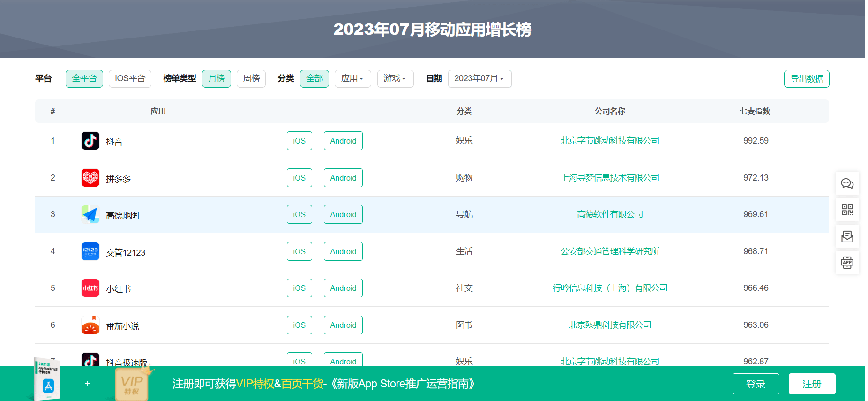Click iOS button for 高德地图
Image resolution: width=868 pixels, height=401 pixels.
299,214
